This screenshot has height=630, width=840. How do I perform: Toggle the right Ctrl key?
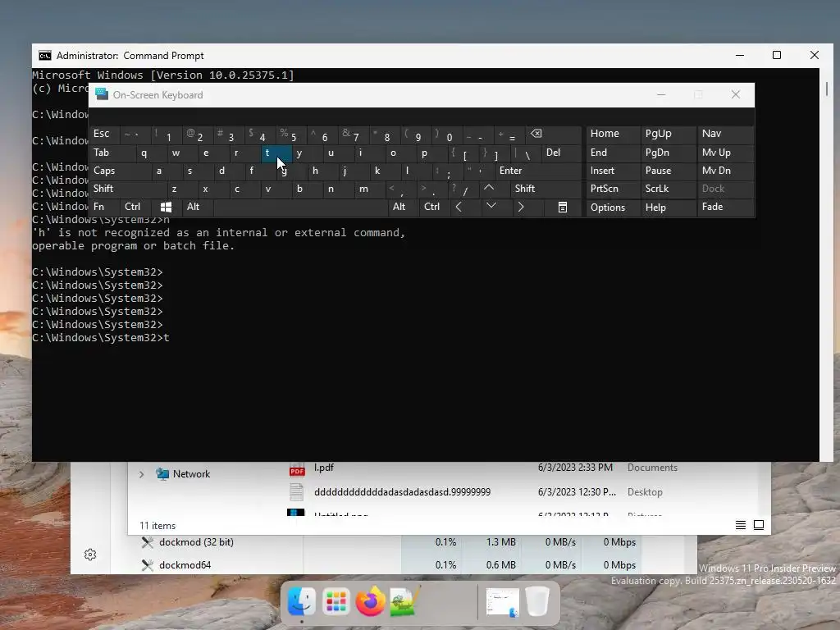pos(435,207)
